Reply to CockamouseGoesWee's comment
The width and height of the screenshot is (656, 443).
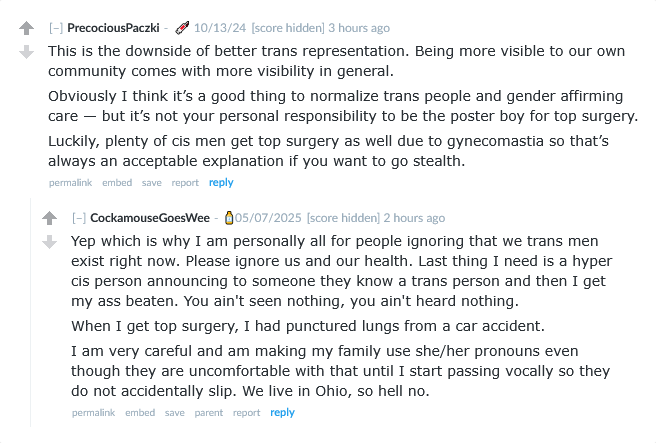tap(282, 412)
